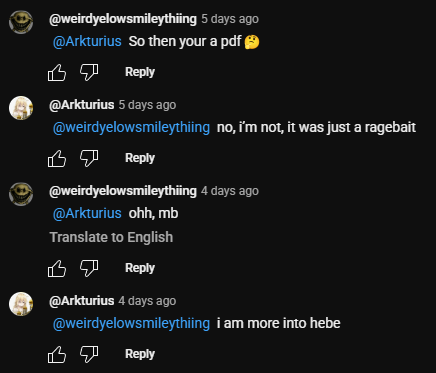Open @weirdyelowsmileythiing username posted 4 days ago
The width and height of the screenshot is (436, 373).
point(123,191)
